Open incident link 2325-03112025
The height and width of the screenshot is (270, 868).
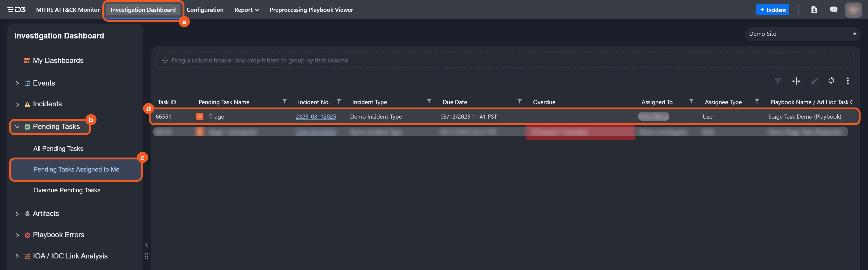(x=315, y=116)
